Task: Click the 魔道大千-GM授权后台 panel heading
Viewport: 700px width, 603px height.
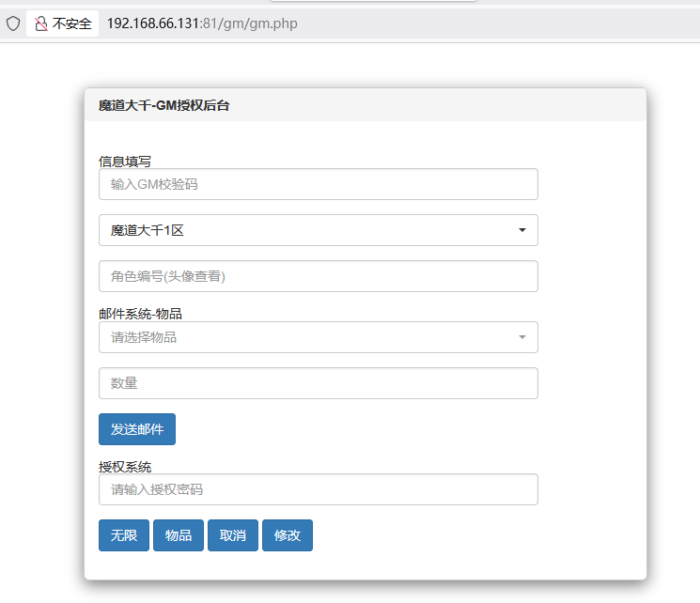Action: (163, 105)
